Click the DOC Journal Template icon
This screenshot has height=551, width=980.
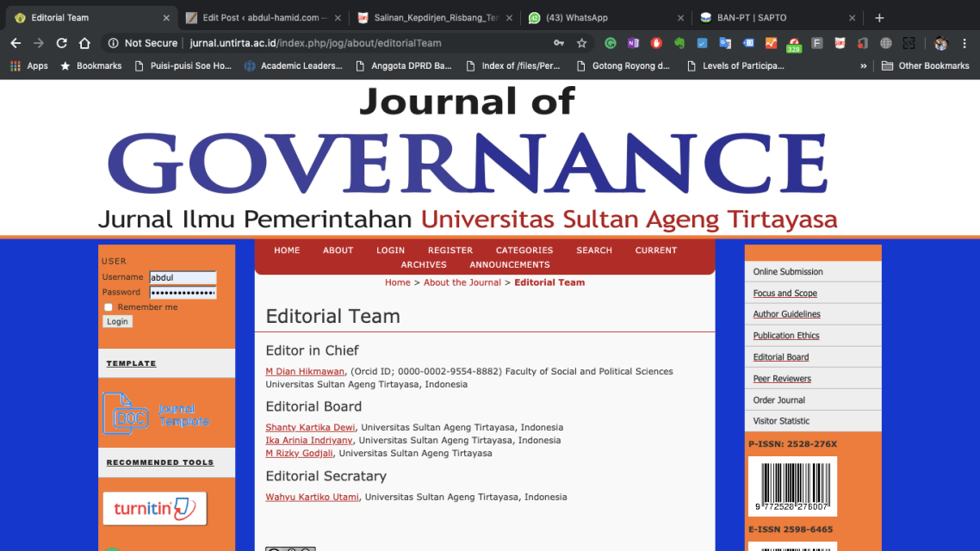click(156, 414)
